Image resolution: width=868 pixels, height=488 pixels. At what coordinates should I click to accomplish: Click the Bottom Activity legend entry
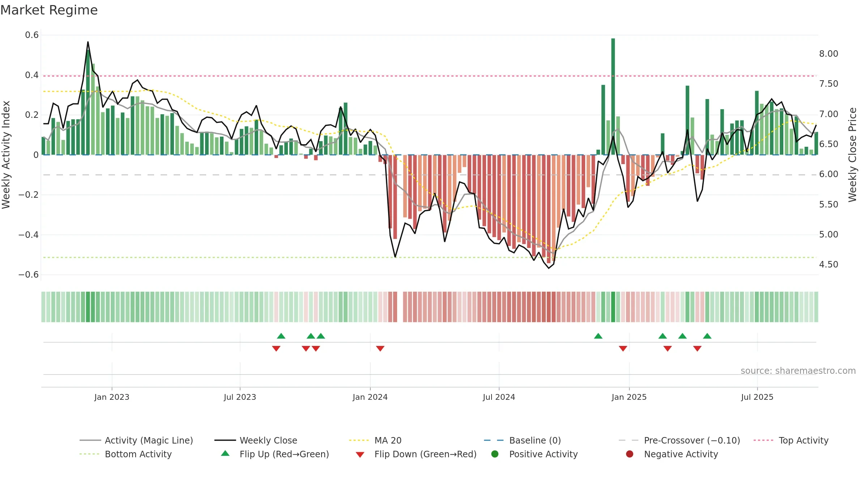(125, 454)
